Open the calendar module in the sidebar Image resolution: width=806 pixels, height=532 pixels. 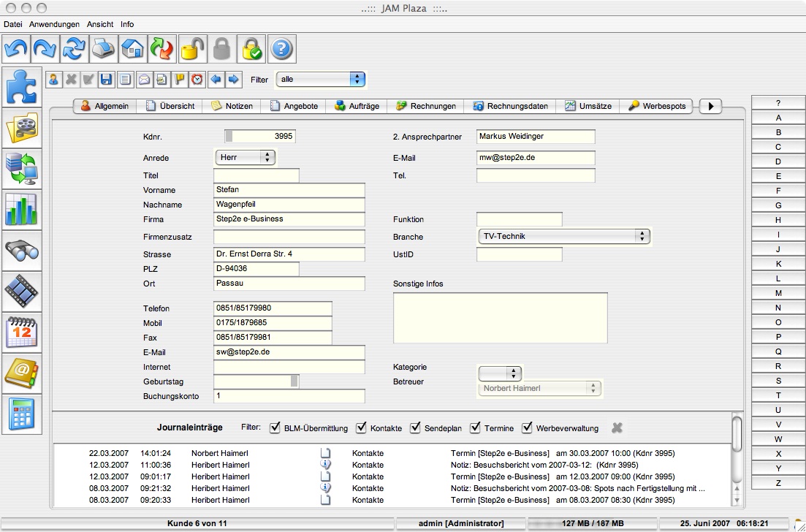[x=21, y=333]
